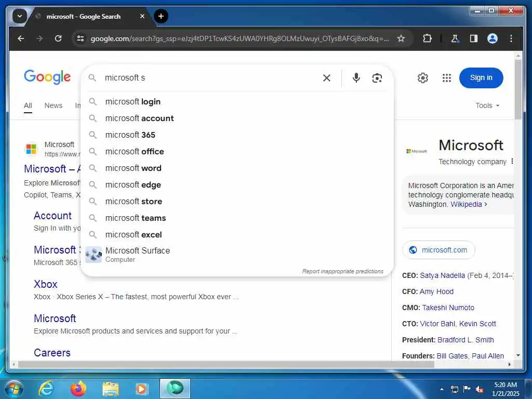Open site information icon in address bar
532x399 pixels.
(81, 38)
